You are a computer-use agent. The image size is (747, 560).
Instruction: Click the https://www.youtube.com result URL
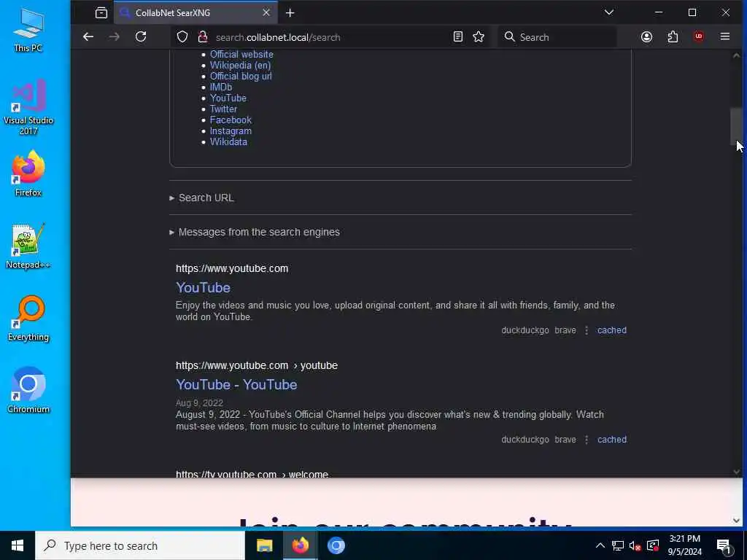click(232, 268)
